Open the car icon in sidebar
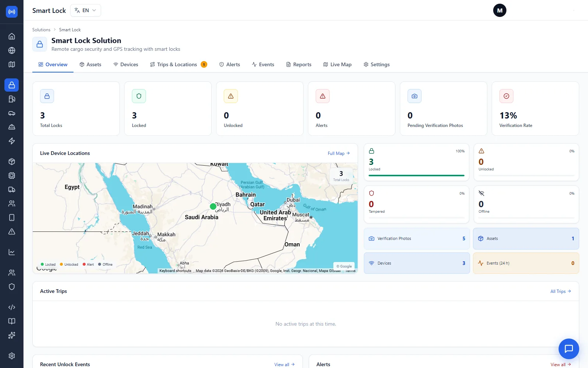588x368 pixels. tap(12, 113)
